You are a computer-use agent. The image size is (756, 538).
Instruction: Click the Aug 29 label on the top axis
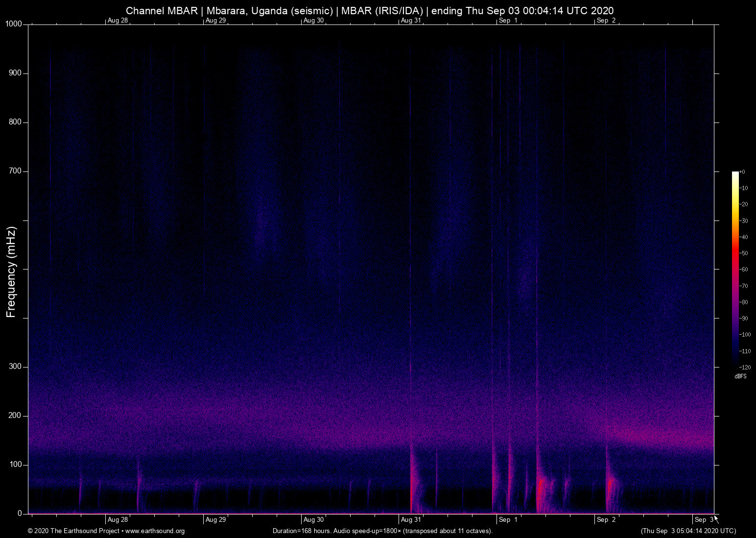pyautogui.click(x=215, y=21)
